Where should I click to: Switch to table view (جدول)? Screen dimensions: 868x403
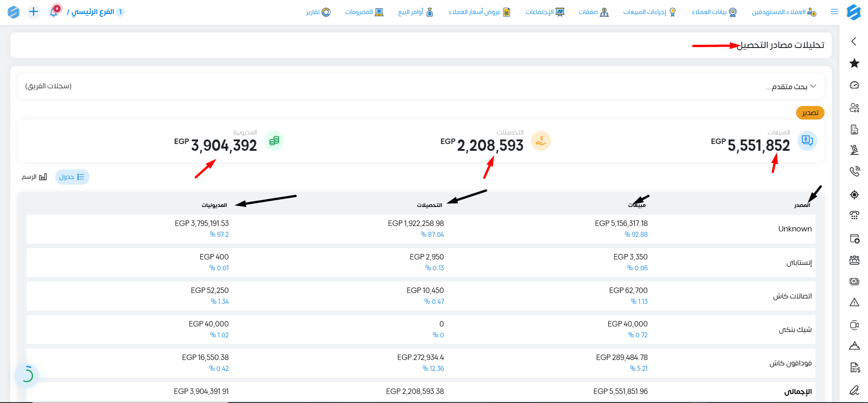pos(72,177)
